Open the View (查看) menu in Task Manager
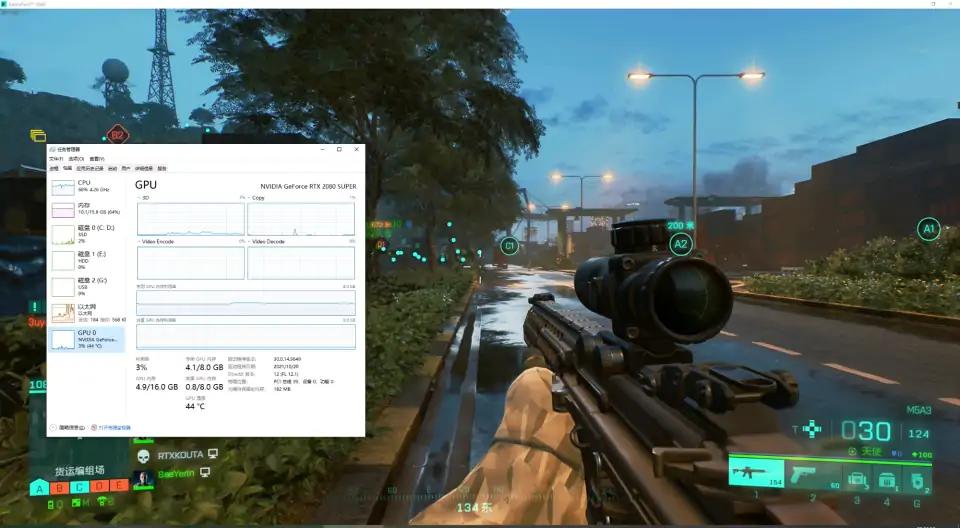 [x=97, y=159]
